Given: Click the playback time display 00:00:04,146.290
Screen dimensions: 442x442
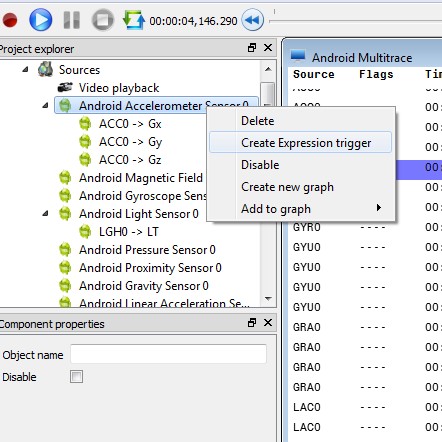Looking at the screenshot, I should coord(193,21).
